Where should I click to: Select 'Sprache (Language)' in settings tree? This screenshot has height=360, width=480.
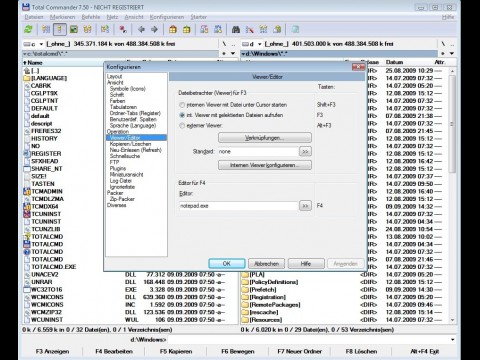(133, 126)
